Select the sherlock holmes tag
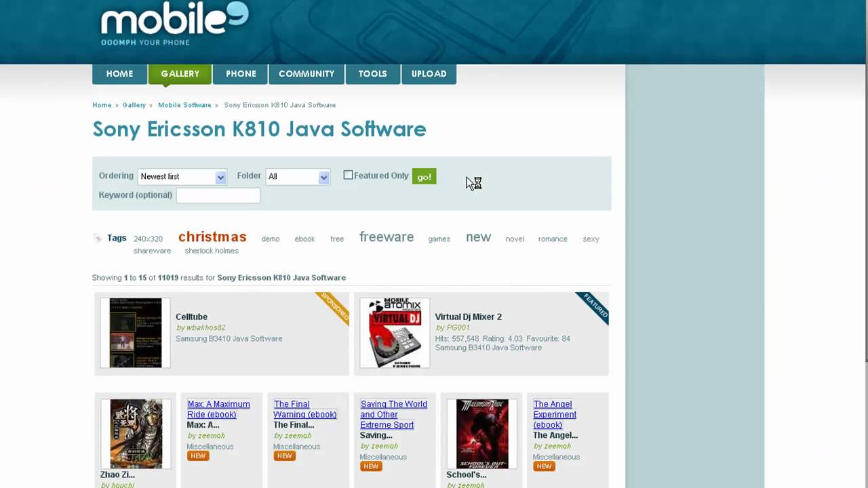This screenshot has width=868, height=488. pyautogui.click(x=212, y=251)
